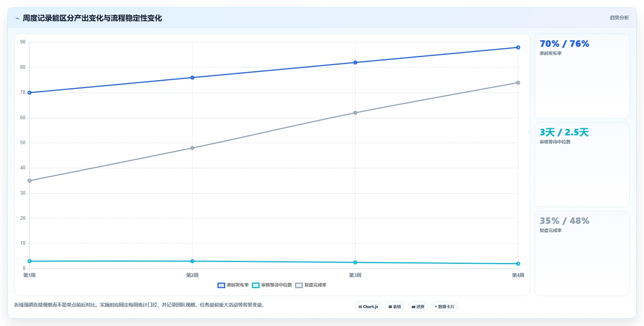Click the footnote starting with 折线强调连续观察
Screen dimensions: 644x326
click(x=139, y=305)
